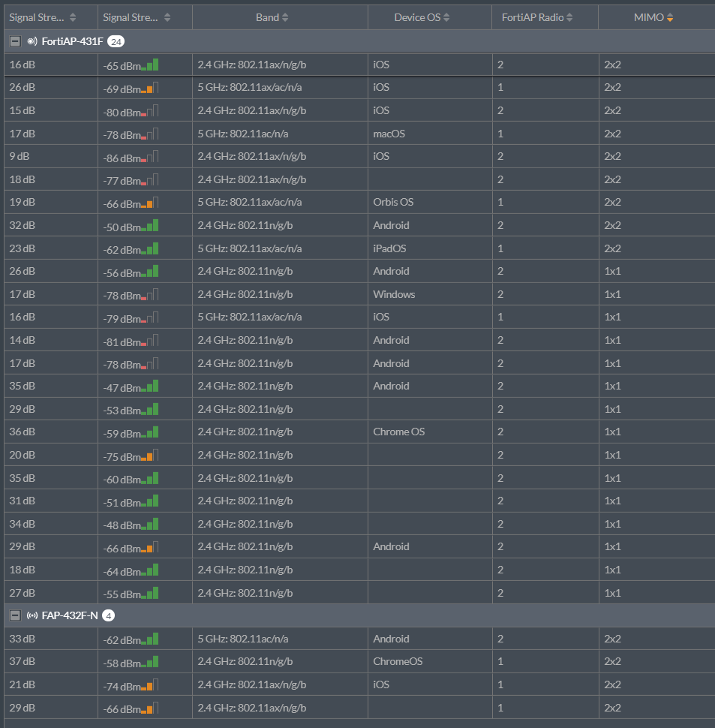Click the sort arrows on the Band column
The image size is (715, 728).
(x=285, y=18)
